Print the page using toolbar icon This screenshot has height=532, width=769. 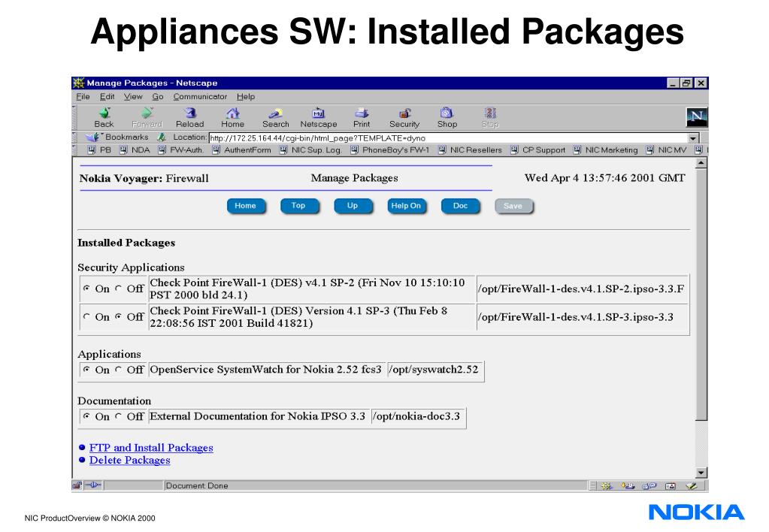tap(362, 118)
